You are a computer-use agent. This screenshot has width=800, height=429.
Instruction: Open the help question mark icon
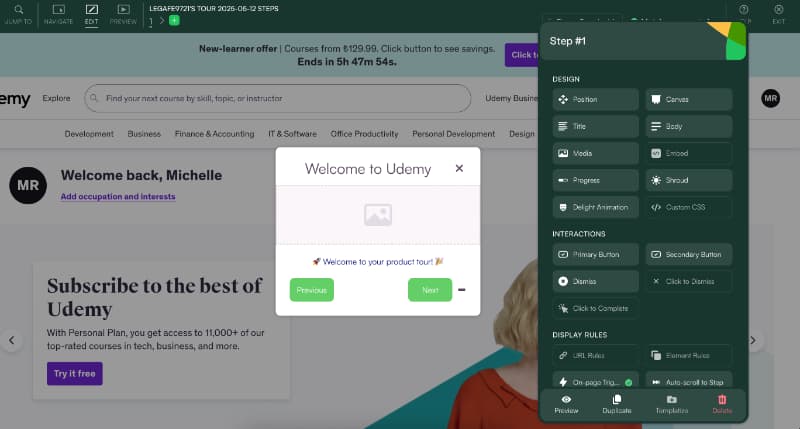tap(744, 10)
